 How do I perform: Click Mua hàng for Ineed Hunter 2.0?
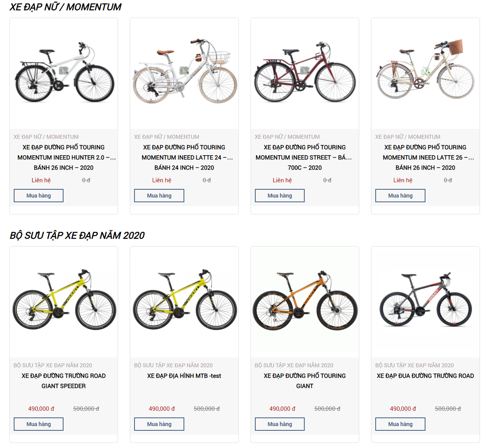38,196
